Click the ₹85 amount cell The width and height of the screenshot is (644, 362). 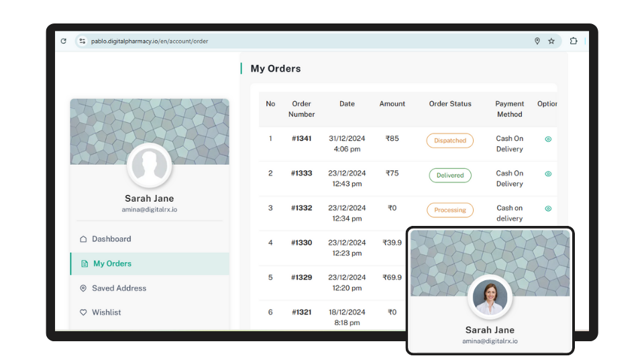tap(392, 139)
